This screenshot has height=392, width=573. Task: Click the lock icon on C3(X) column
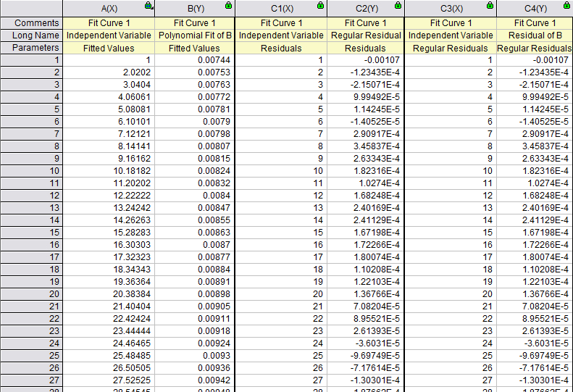(x=490, y=5)
